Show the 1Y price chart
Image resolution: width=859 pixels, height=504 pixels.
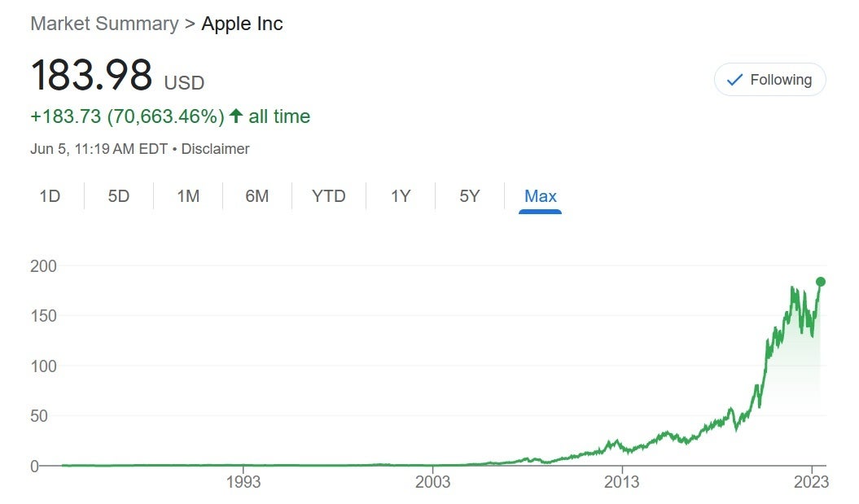pos(401,196)
